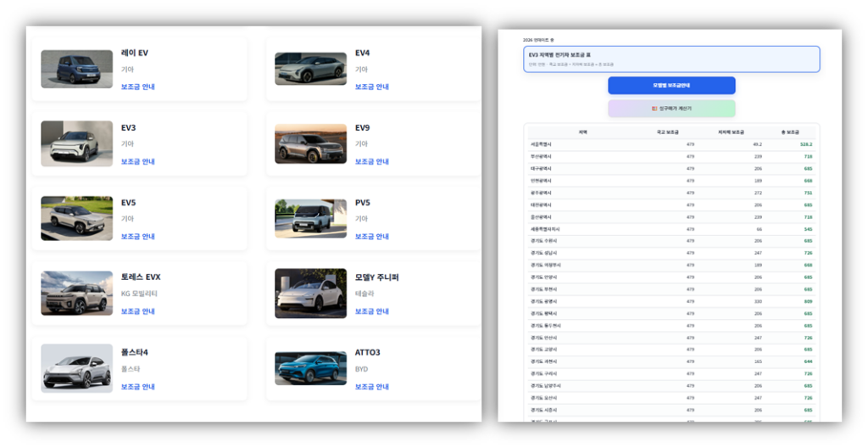Open 보조금 안내 link for 폴스타4

coord(138,387)
